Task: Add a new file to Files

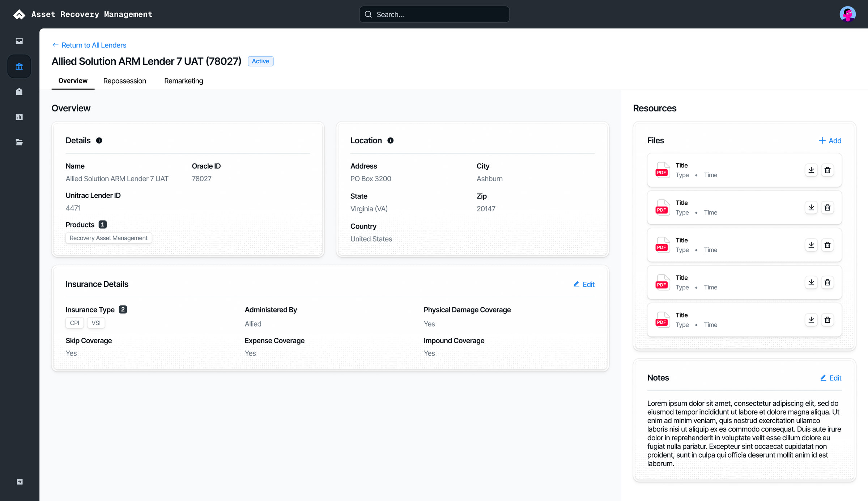Action: 830,141
